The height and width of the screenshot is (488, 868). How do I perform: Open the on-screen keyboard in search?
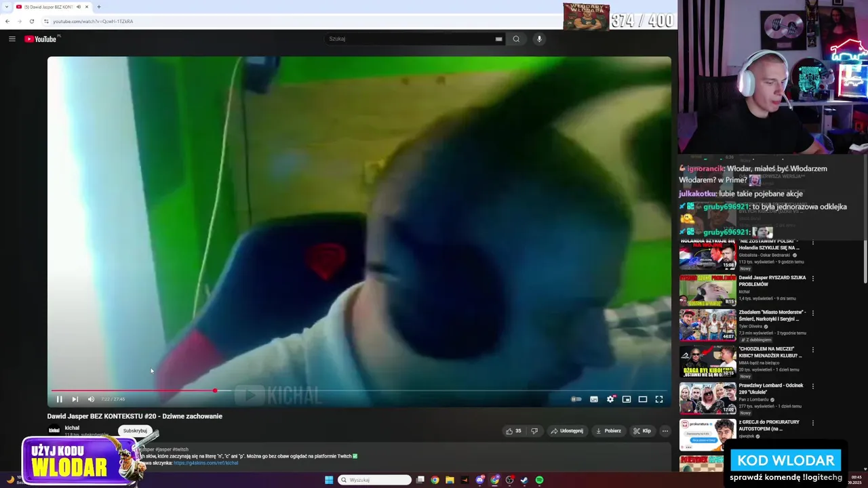pos(499,39)
